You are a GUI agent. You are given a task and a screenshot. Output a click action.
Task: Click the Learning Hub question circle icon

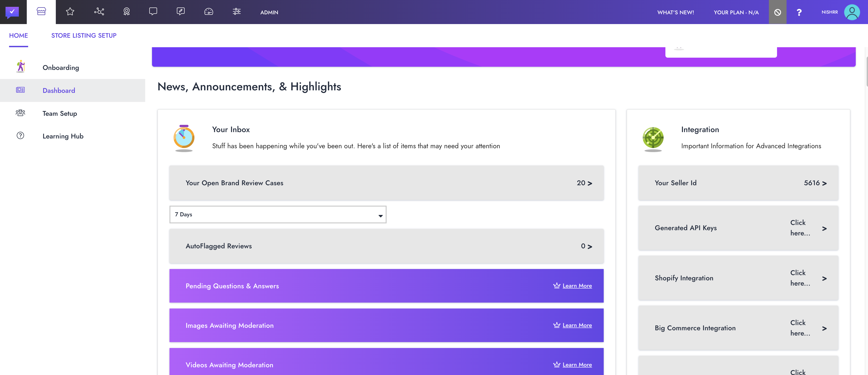20,136
